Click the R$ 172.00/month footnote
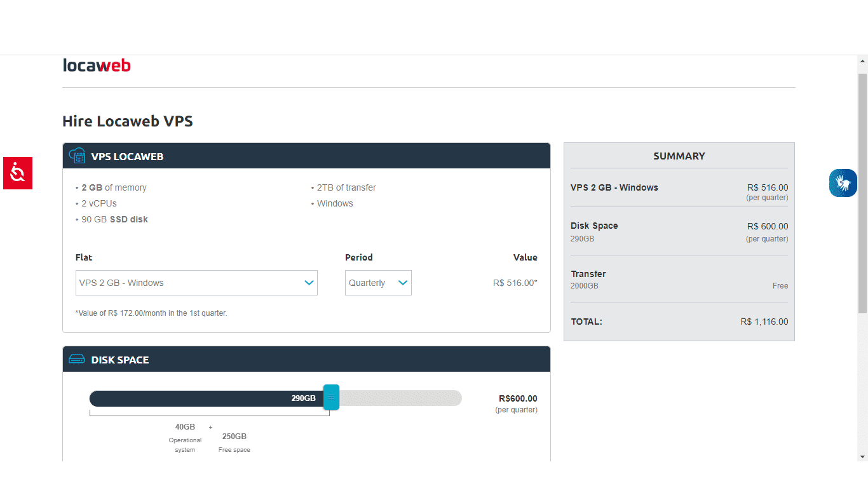This screenshot has height=488, width=868. [x=151, y=313]
